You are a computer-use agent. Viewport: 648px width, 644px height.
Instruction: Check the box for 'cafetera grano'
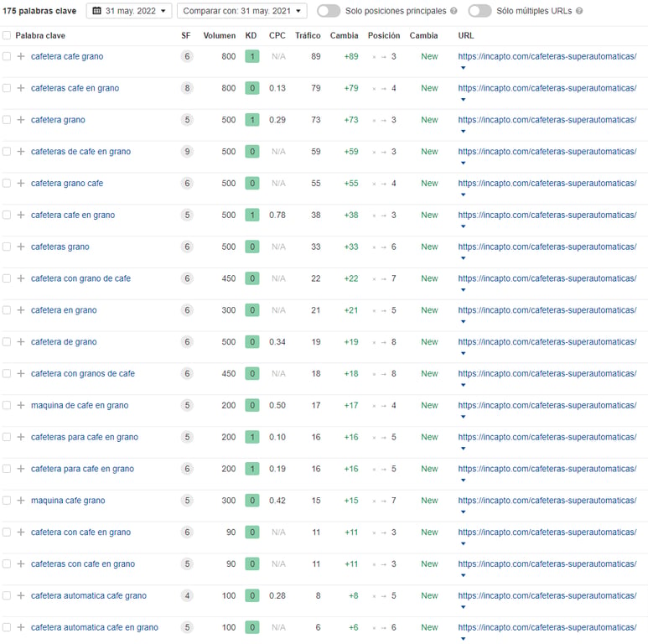point(7,120)
